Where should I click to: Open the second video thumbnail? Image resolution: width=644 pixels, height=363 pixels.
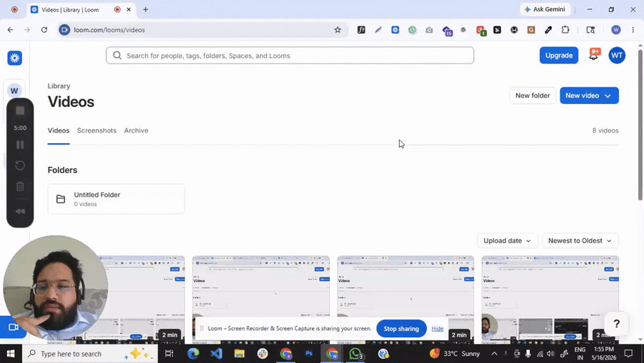[x=261, y=299]
